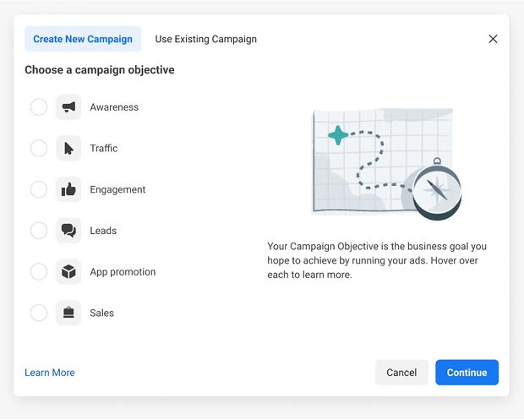Image resolution: width=524 pixels, height=420 pixels.
Task: Select the App promotion radio button
Action: click(x=39, y=272)
